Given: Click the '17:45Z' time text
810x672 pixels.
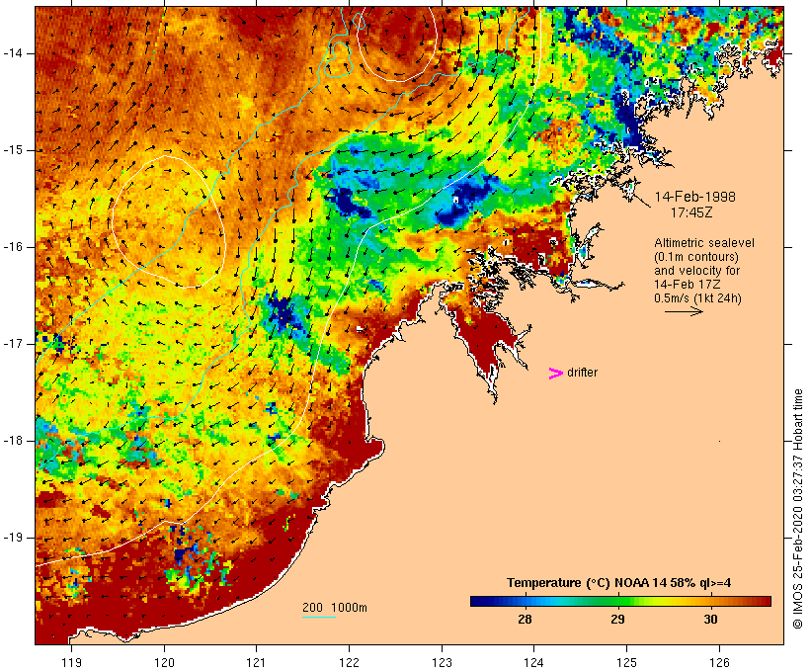Looking at the screenshot, I should click(691, 212).
